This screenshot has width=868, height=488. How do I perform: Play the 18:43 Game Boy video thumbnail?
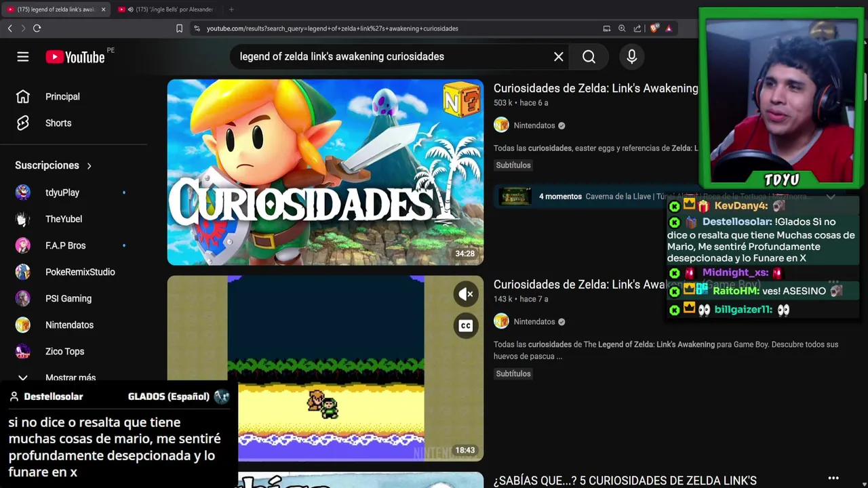pyautogui.click(x=325, y=368)
